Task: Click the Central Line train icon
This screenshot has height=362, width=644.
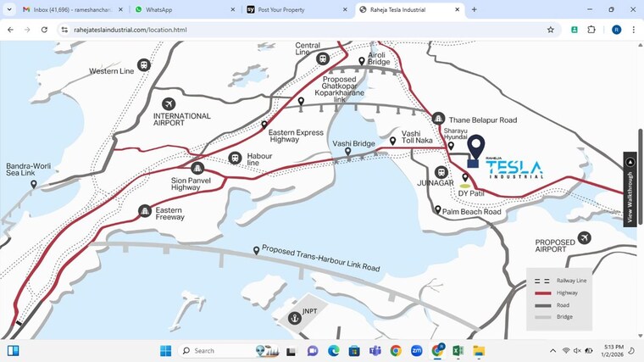Action: [323, 58]
